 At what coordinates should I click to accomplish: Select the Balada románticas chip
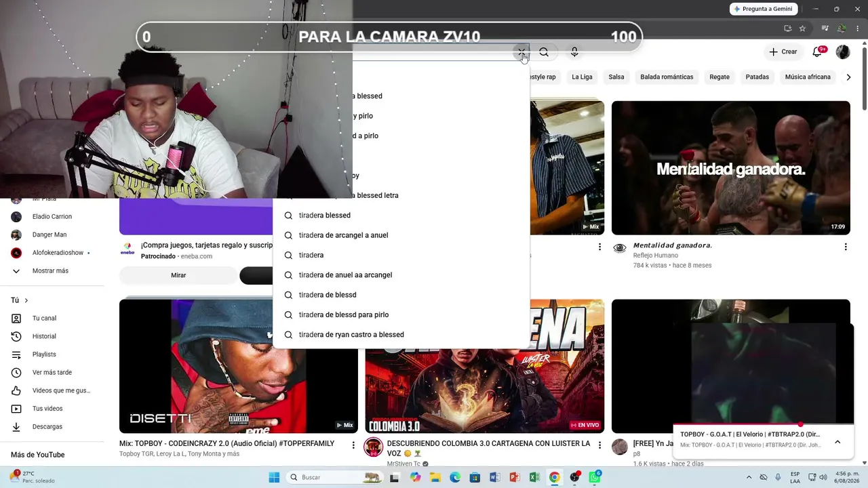[x=667, y=77]
